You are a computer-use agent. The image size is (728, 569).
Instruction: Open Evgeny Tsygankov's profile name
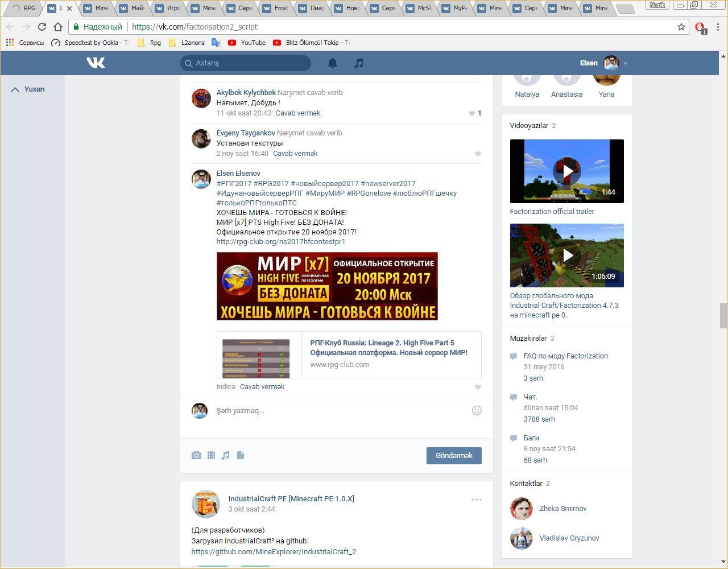pos(246,133)
